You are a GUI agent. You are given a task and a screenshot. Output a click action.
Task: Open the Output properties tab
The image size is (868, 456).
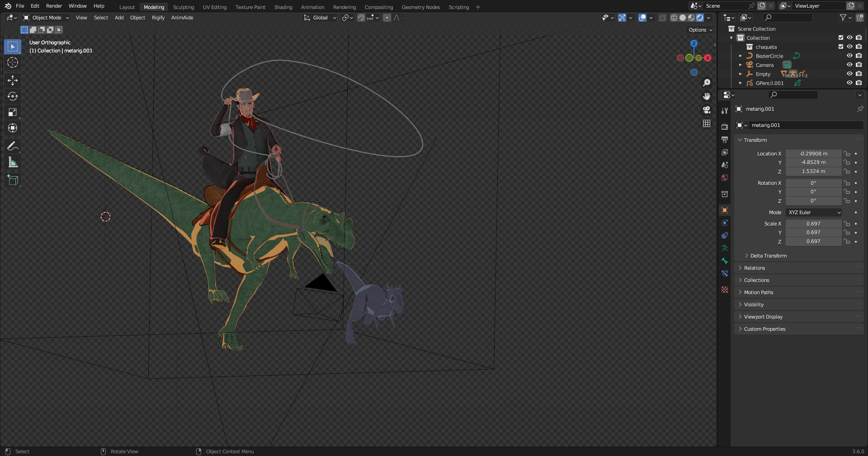click(x=725, y=139)
